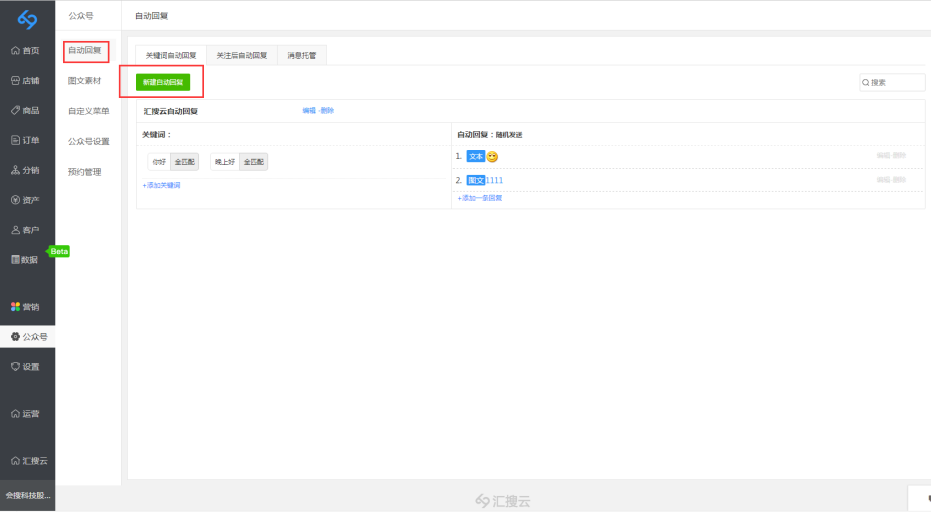Switch to 关键词自动回复 tab
This screenshot has height=512, width=931.
tap(171, 55)
